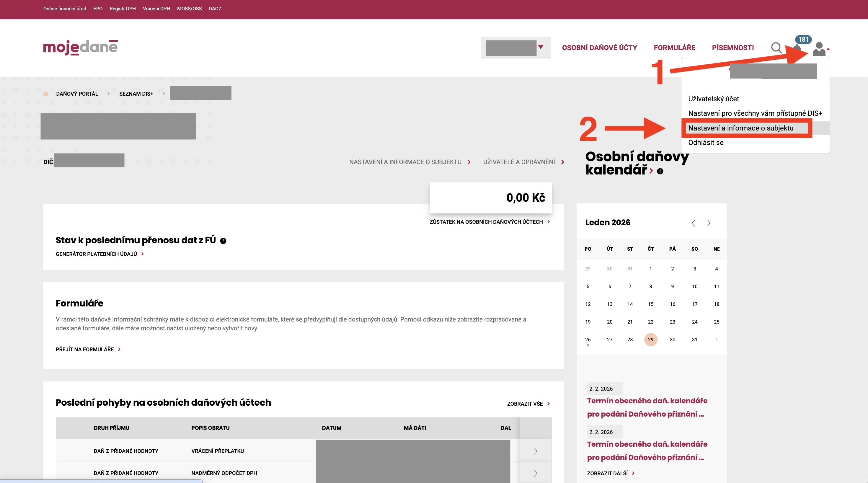Select January 29 in the calendar
Image resolution: width=868 pixels, height=483 pixels.
pos(650,340)
